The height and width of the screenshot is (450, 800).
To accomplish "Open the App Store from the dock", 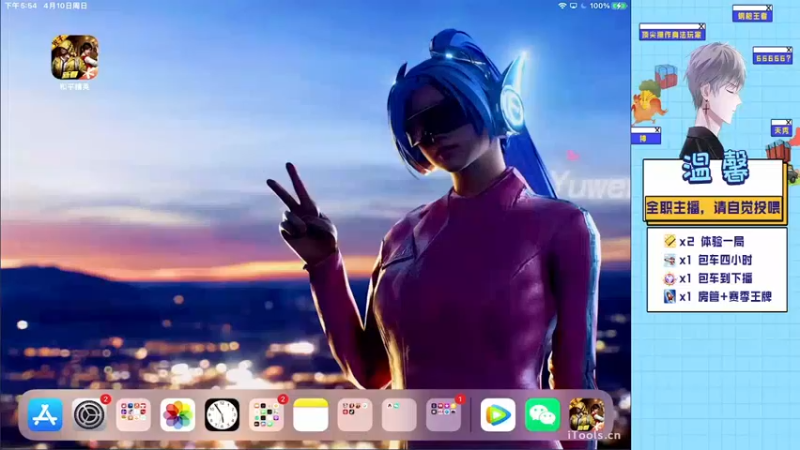I will pyautogui.click(x=45, y=415).
